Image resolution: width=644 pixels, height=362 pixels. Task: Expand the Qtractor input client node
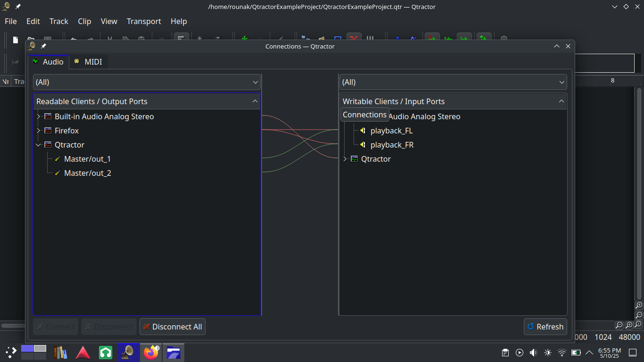tap(345, 159)
